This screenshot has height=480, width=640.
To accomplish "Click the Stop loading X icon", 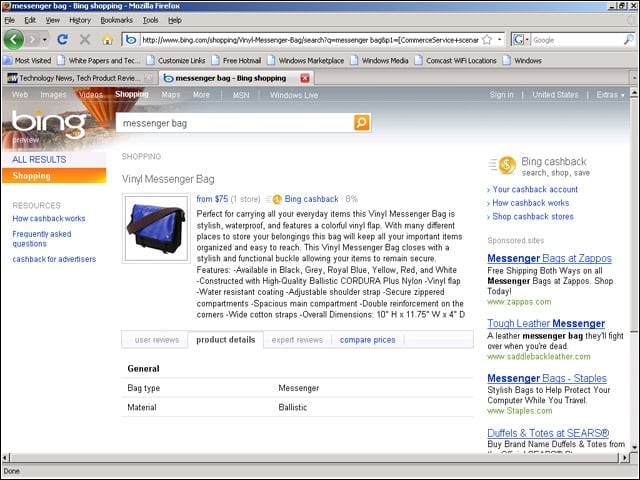I will tap(85, 40).
